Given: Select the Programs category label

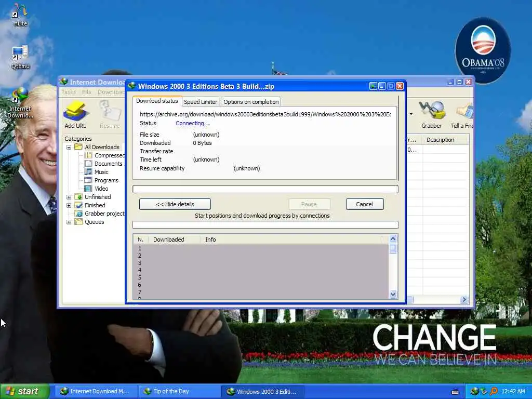Looking at the screenshot, I should pos(106,180).
